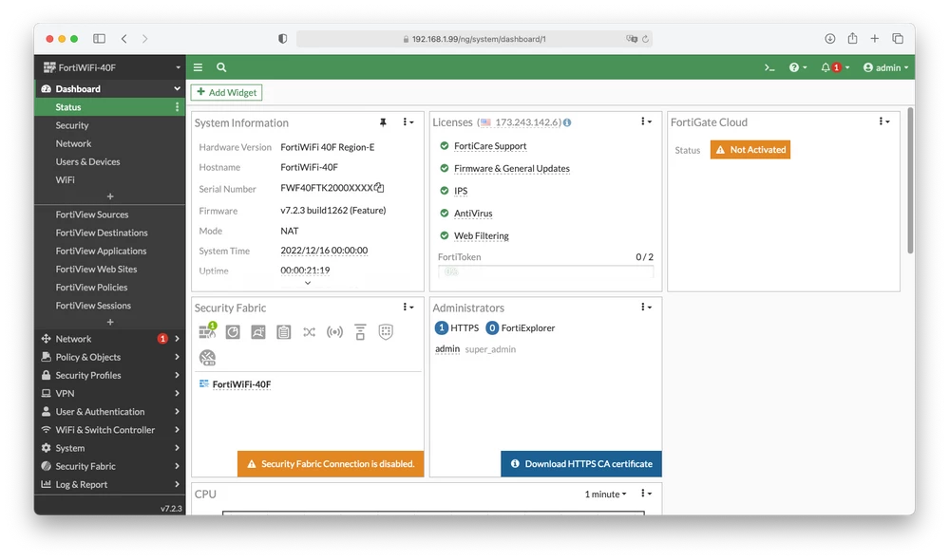
Task: Click the stacked switch fabric icon
Action: [360, 331]
